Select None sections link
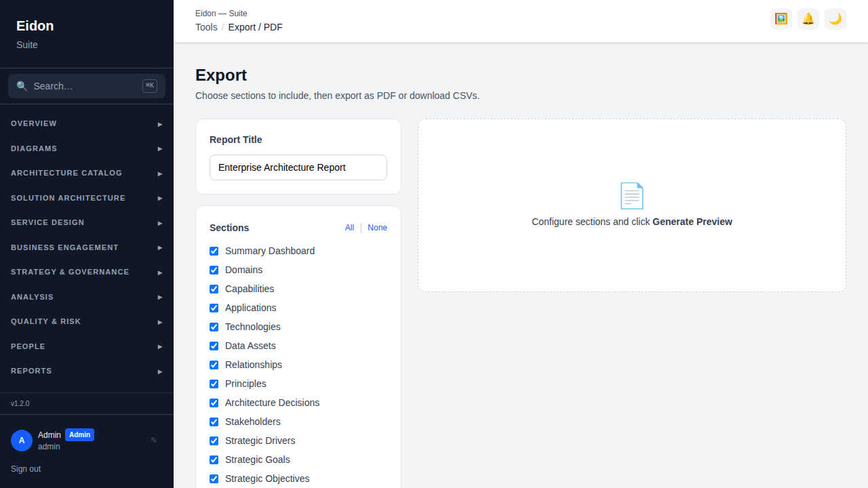868x488 pixels. 377,228
